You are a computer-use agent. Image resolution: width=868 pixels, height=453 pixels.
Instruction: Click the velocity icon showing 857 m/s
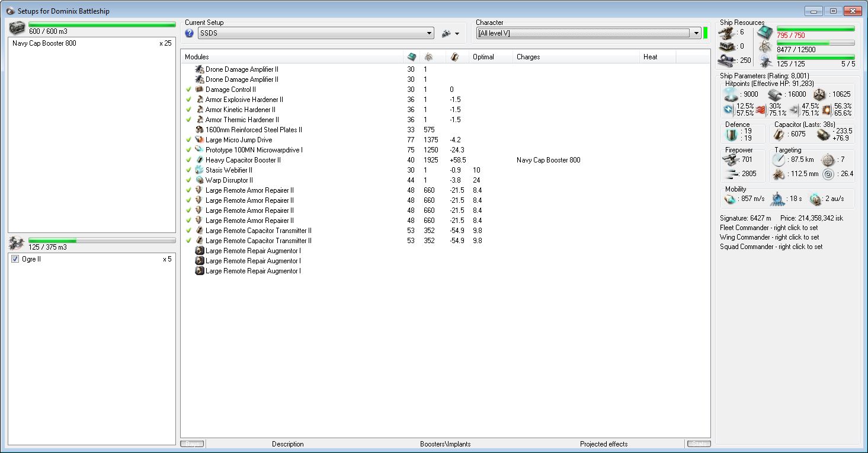pyautogui.click(x=730, y=199)
